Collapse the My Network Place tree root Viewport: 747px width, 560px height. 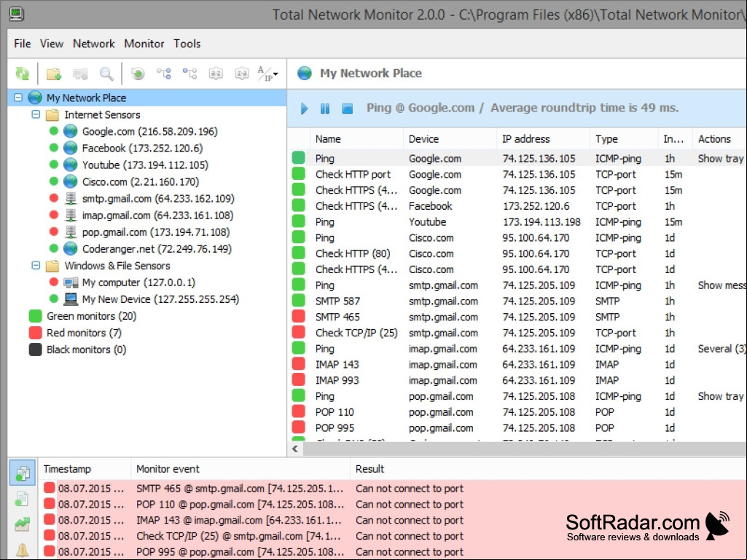click(18, 98)
